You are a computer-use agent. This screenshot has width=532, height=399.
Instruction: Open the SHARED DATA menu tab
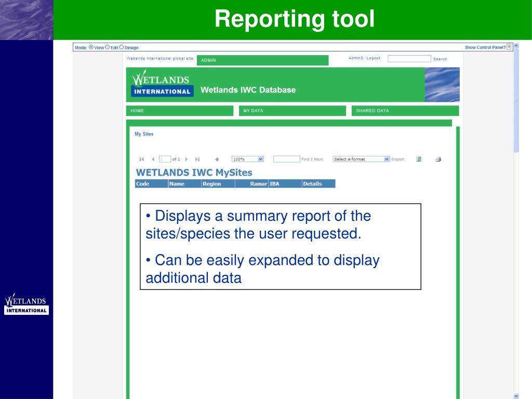[x=405, y=111]
